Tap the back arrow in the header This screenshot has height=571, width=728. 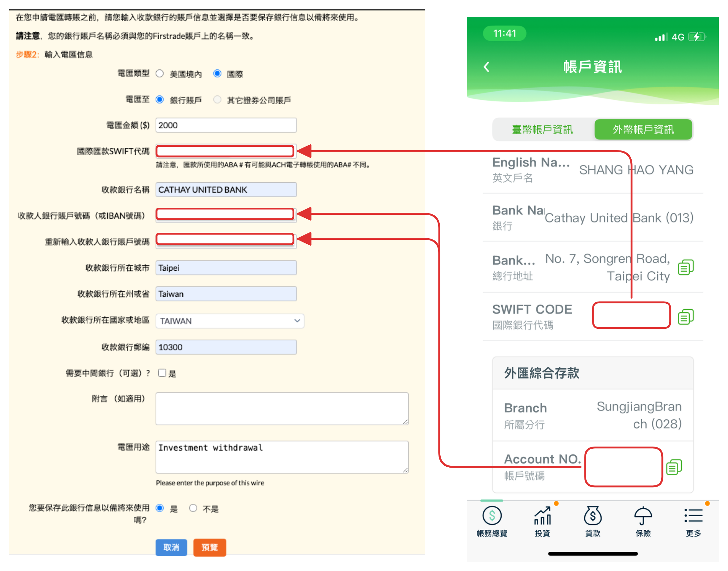coord(487,67)
